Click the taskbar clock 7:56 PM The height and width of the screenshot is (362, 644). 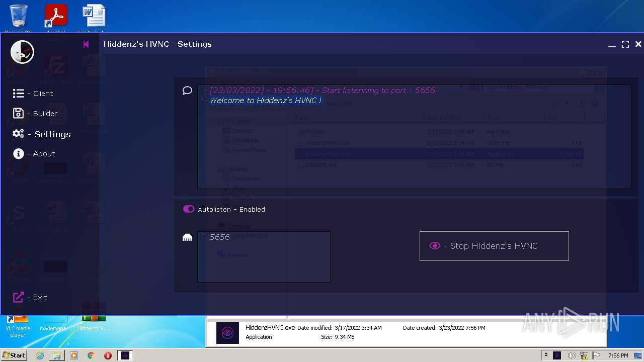click(x=618, y=355)
